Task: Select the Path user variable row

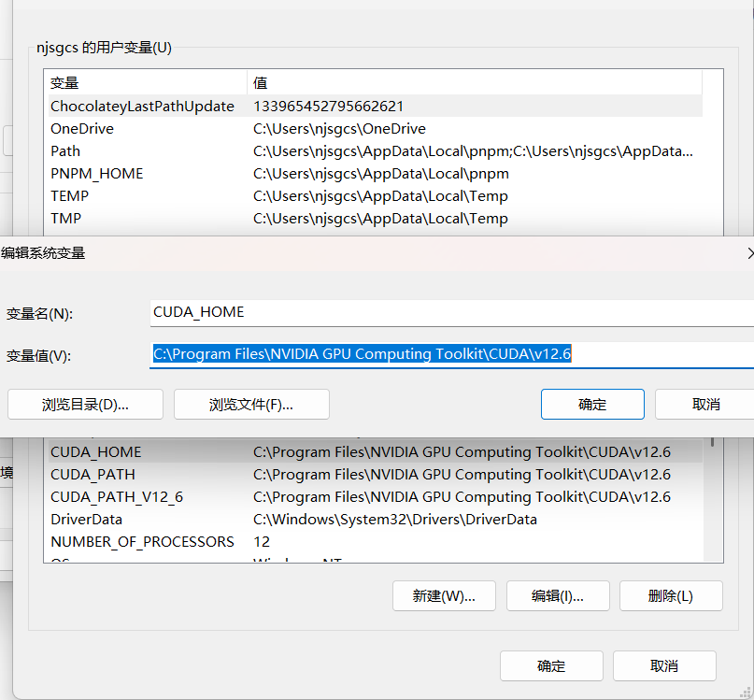Action: point(375,151)
